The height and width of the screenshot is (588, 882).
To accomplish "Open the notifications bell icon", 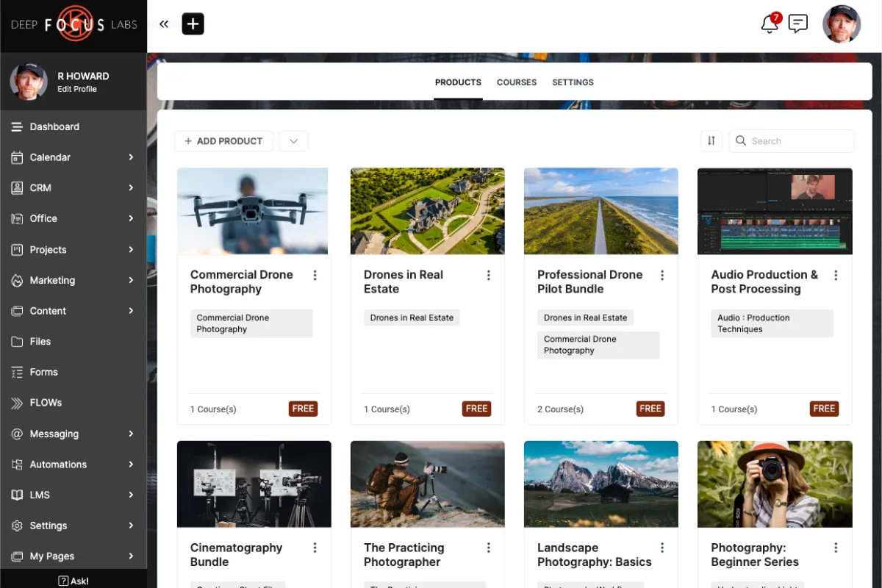I will point(770,24).
